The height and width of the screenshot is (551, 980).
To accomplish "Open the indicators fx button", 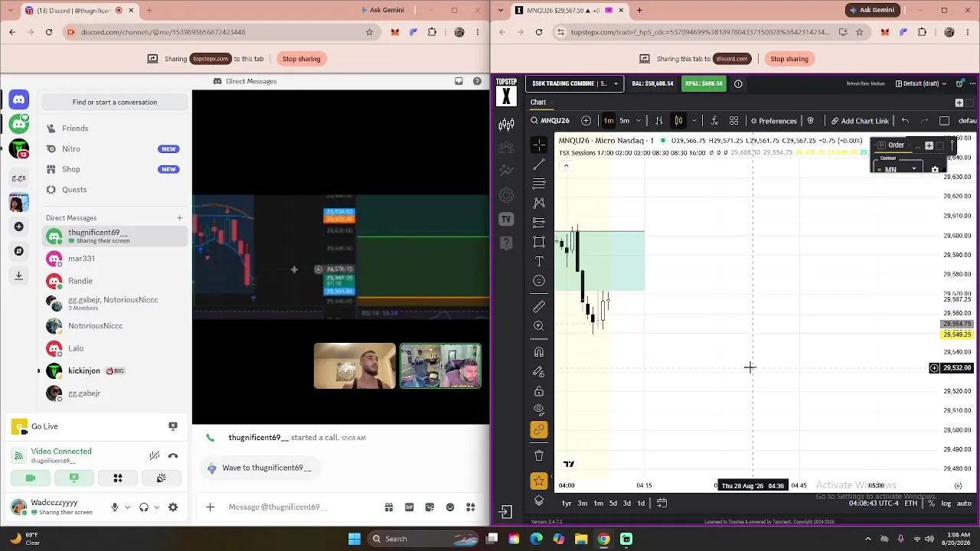I will pos(714,121).
